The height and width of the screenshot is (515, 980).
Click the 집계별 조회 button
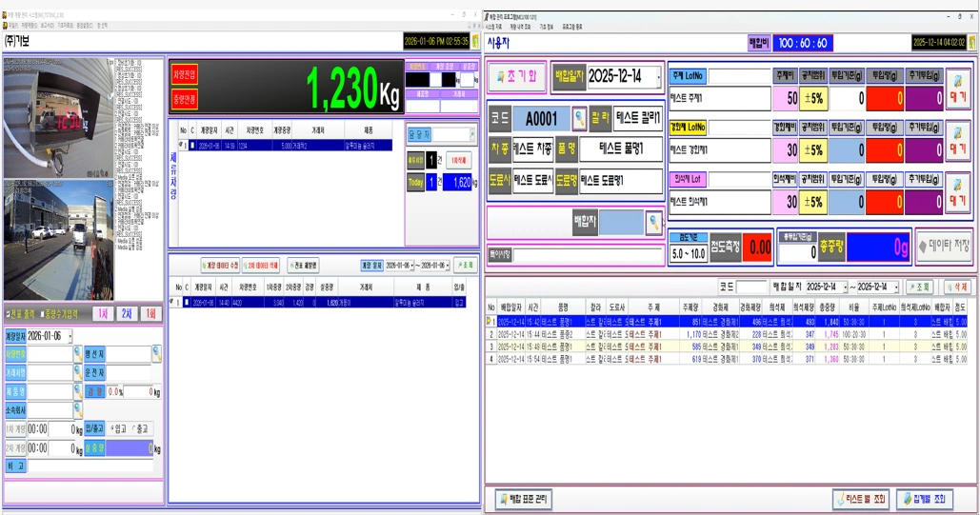[x=925, y=499]
